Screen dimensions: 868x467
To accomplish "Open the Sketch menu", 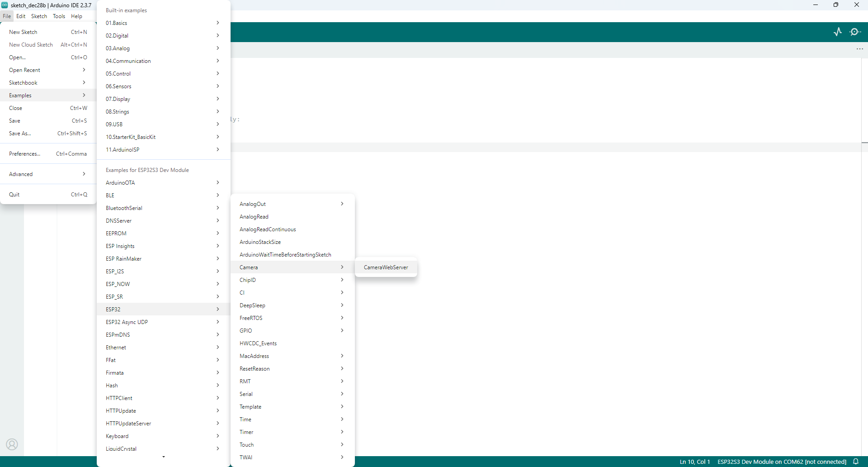I will 39,16.
